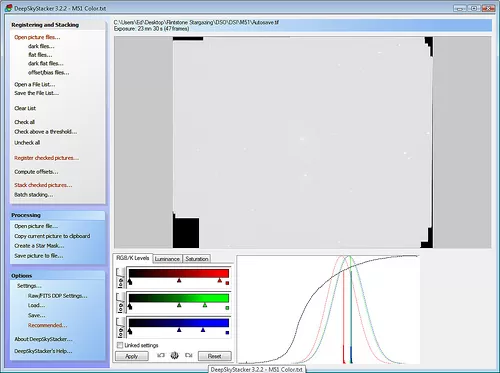The image size is (500, 373).
Task: Switch to the Luminance tab
Action: point(167,259)
